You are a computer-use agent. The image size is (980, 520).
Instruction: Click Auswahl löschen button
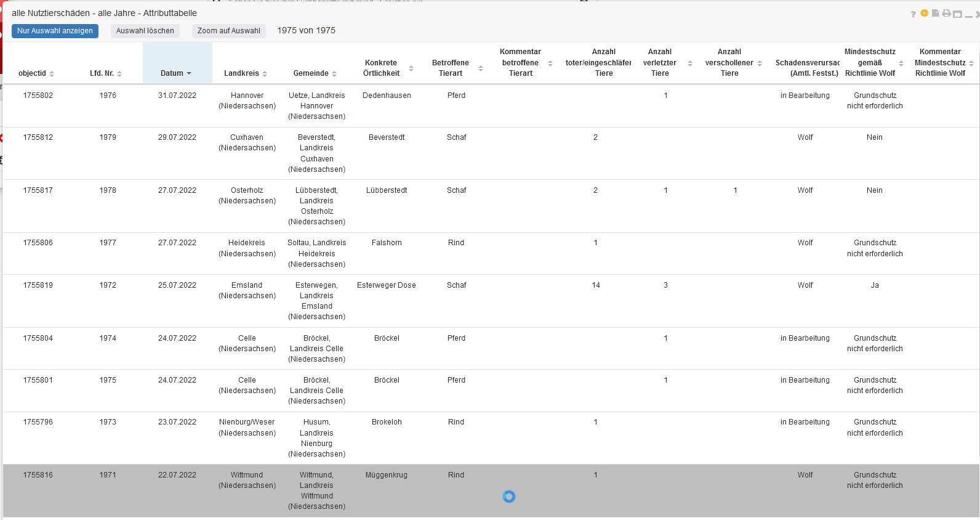click(145, 31)
